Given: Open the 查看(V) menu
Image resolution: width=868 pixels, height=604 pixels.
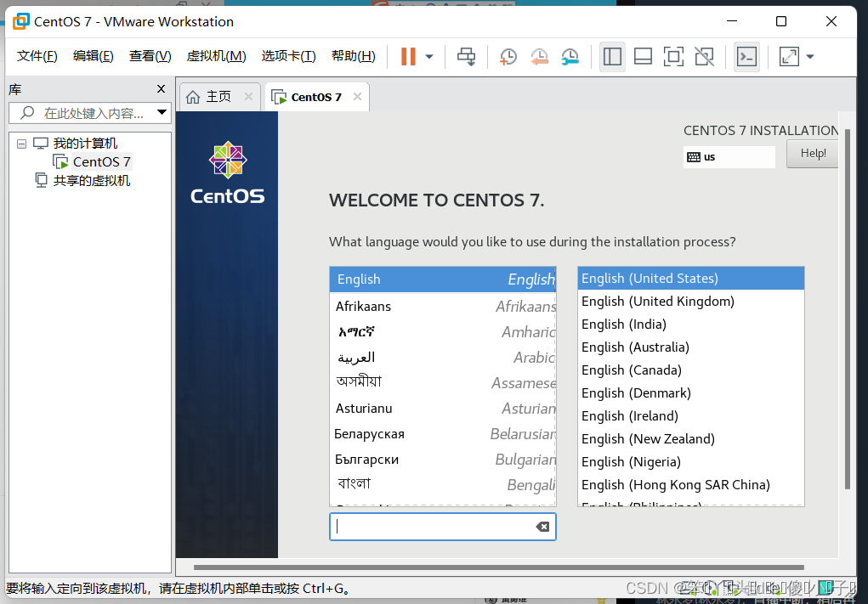Looking at the screenshot, I should point(150,56).
